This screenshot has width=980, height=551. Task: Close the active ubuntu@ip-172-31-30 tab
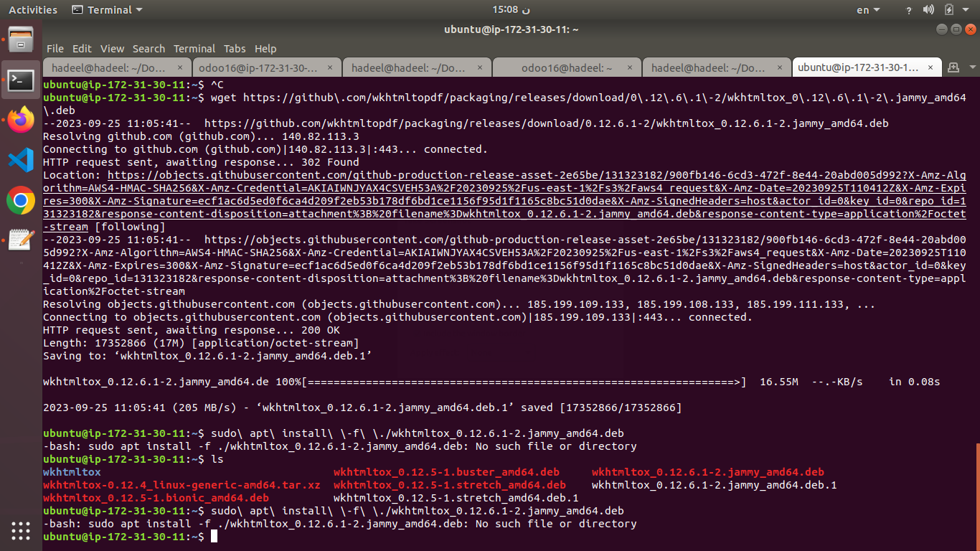tap(930, 68)
